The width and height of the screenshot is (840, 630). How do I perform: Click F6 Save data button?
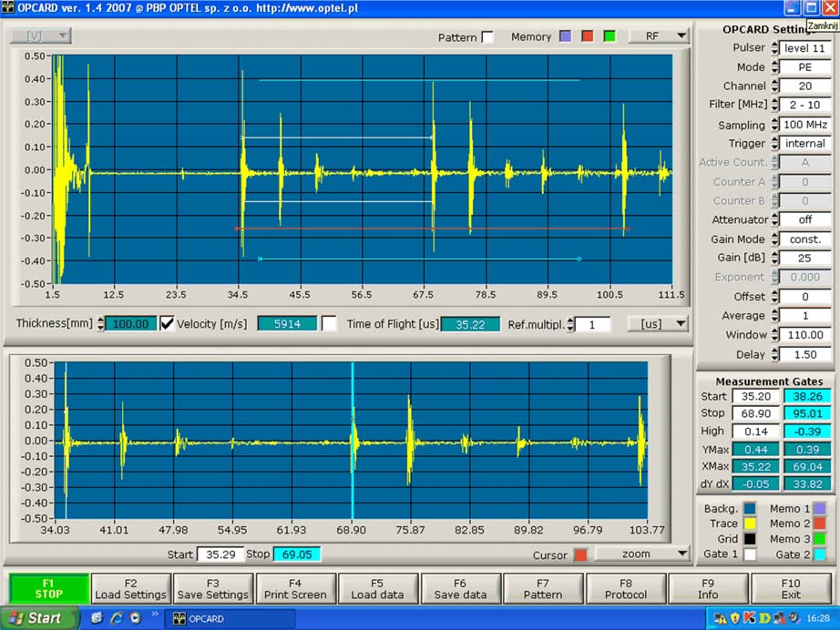pos(460,588)
